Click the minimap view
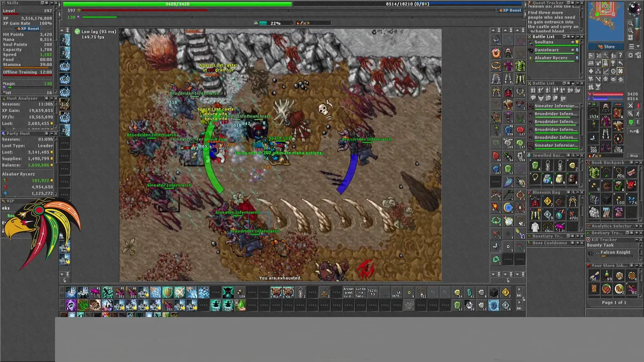This screenshot has width=644, height=362. point(606,21)
